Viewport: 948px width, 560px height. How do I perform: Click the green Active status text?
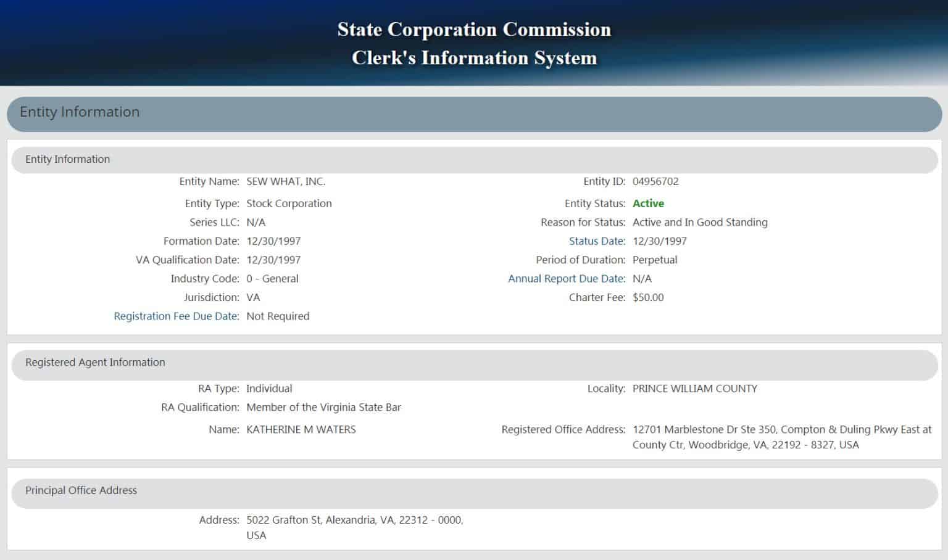(647, 204)
